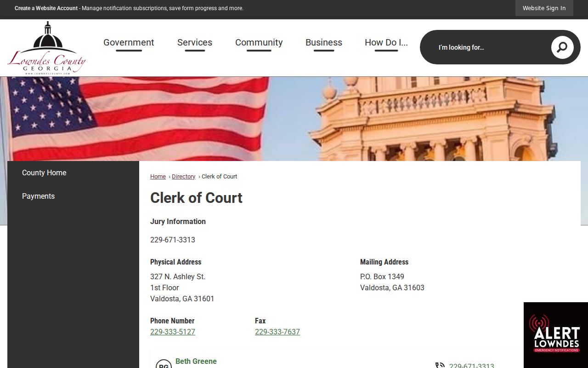
Task: Call phone number 229-333-5127
Action: [x=173, y=332]
